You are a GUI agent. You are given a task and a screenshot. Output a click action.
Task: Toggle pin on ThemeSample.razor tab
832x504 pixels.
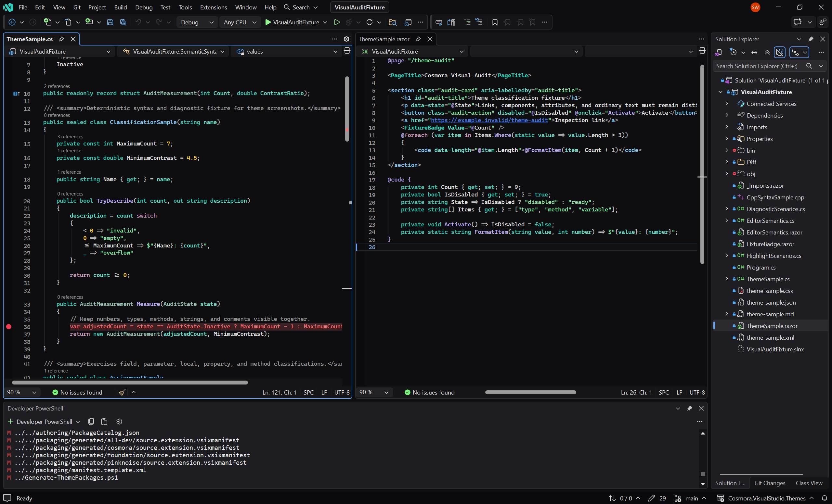418,39
